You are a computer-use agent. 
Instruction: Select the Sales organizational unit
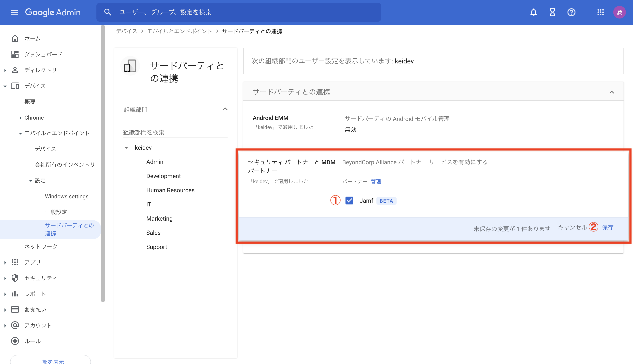click(153, 233)
